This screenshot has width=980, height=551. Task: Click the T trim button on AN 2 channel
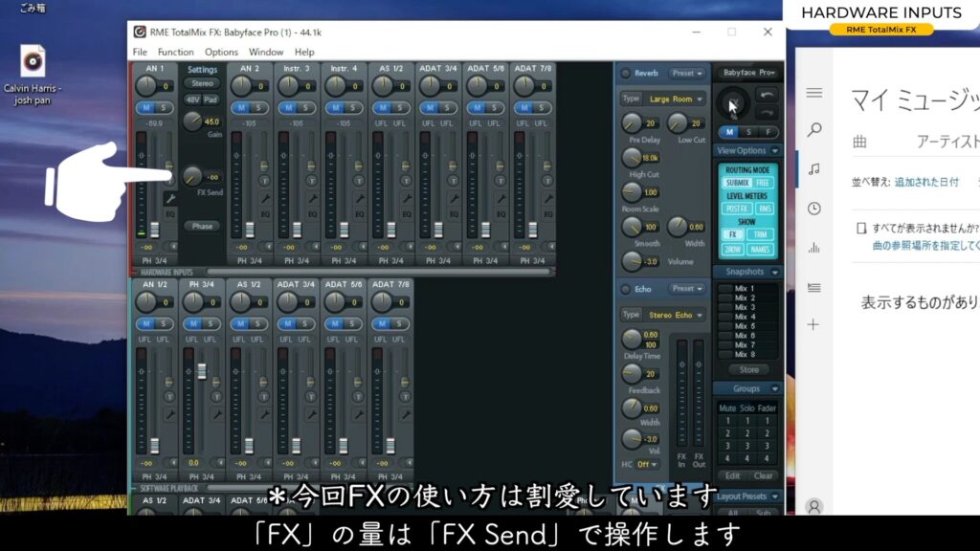point(264,181)
